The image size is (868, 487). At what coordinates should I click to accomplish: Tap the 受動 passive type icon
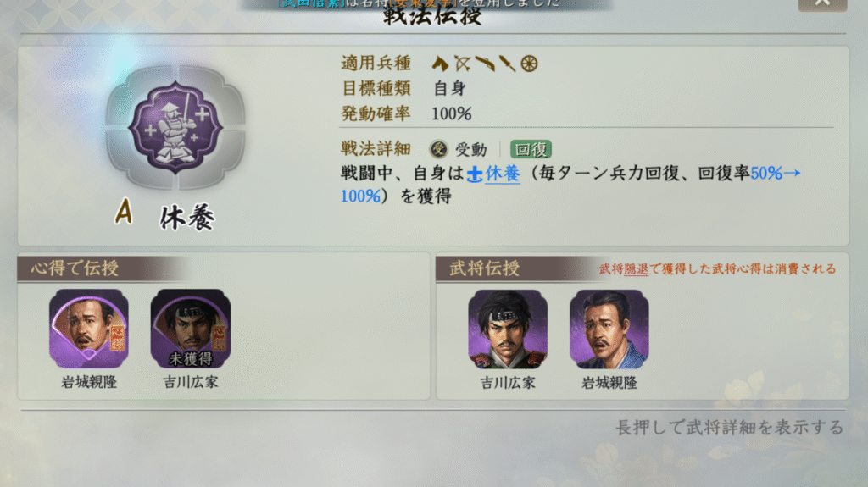439,149
